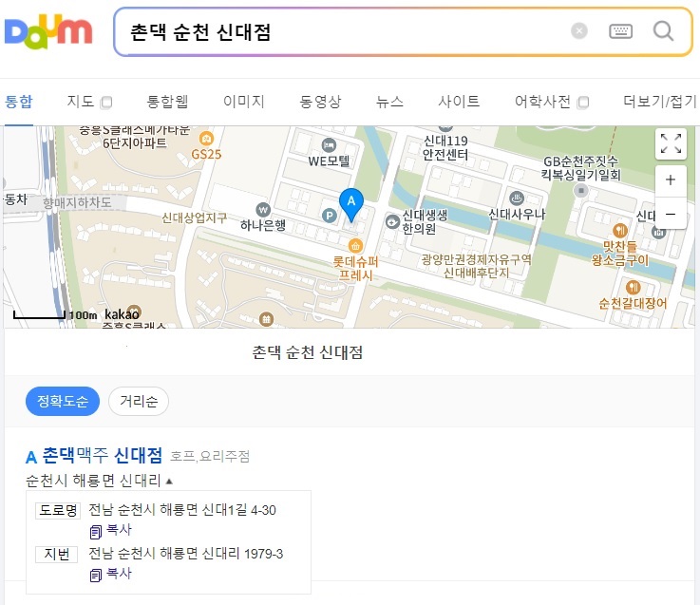Select the 순천갈대장어 restaurant icon
The width and height of the screenshot is (700, 605).
[633, 287]
